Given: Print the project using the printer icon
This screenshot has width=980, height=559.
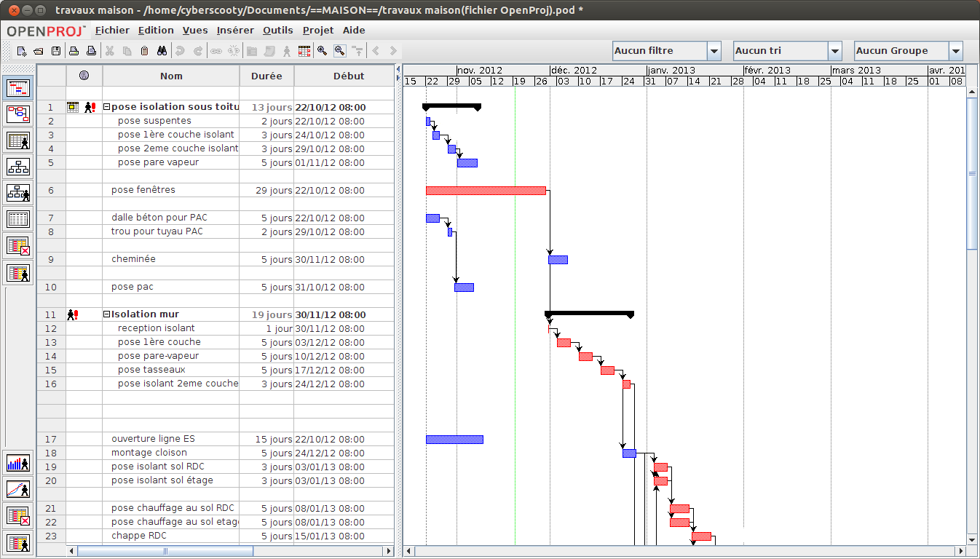Looking at the screenshot, I should 74,51.
